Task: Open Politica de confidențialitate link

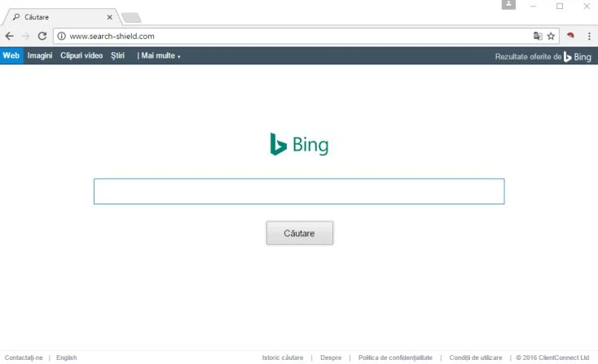Action: (395, 357)
